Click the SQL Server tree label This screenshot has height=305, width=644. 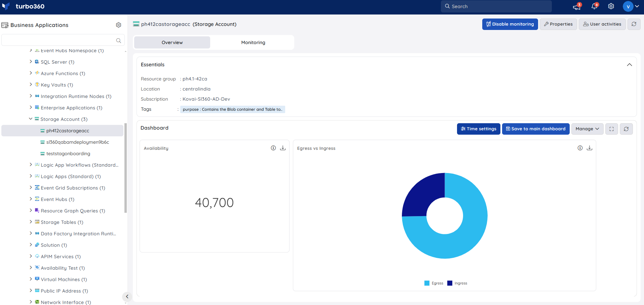[58, 62]
